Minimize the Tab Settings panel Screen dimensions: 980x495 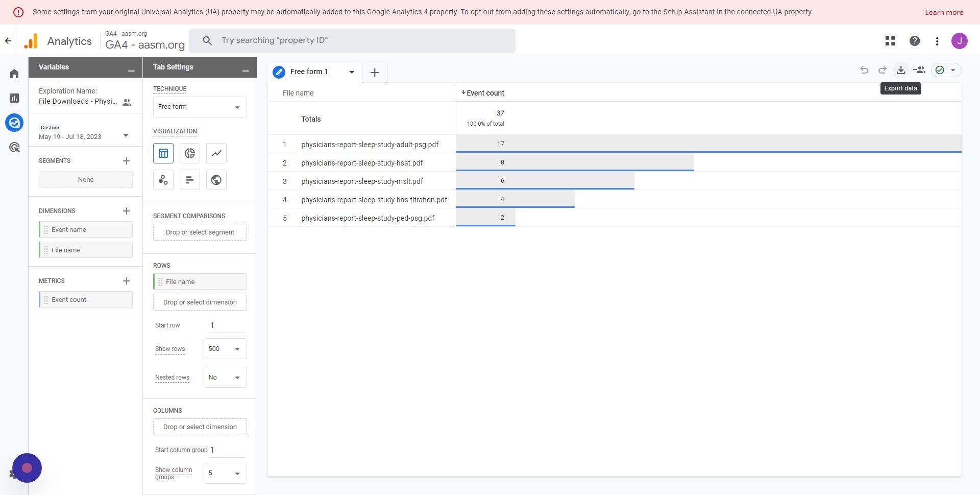tap(246, 70)
